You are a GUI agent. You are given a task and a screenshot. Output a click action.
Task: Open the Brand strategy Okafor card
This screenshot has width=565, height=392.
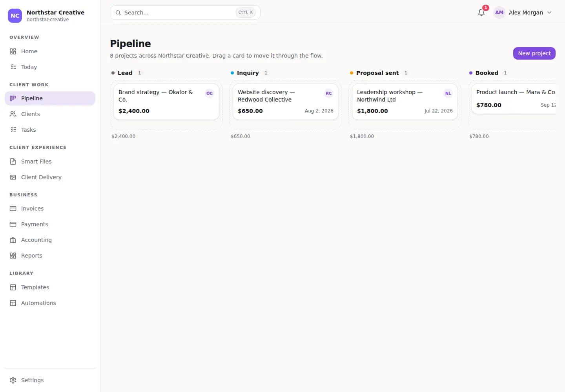point(166,102)
